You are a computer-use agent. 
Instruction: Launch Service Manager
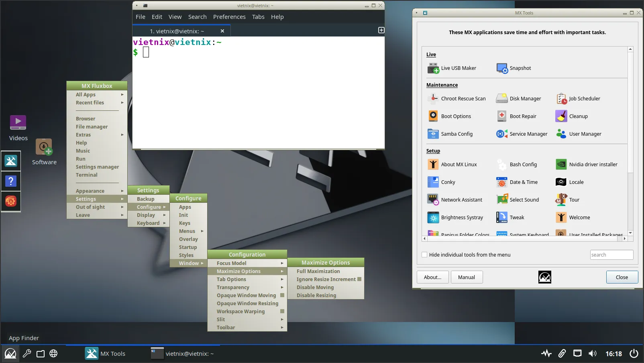(522, 134)
